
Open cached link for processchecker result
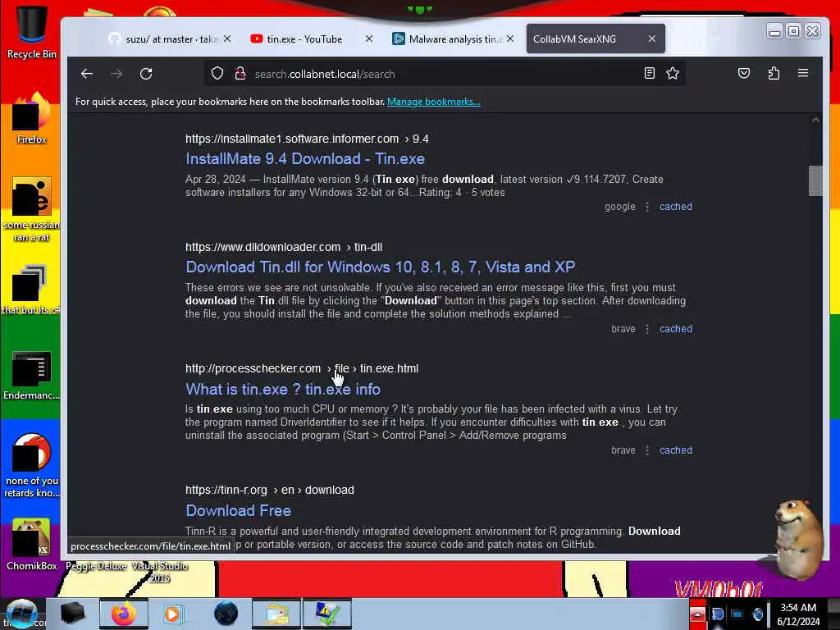tap(676, 450)
